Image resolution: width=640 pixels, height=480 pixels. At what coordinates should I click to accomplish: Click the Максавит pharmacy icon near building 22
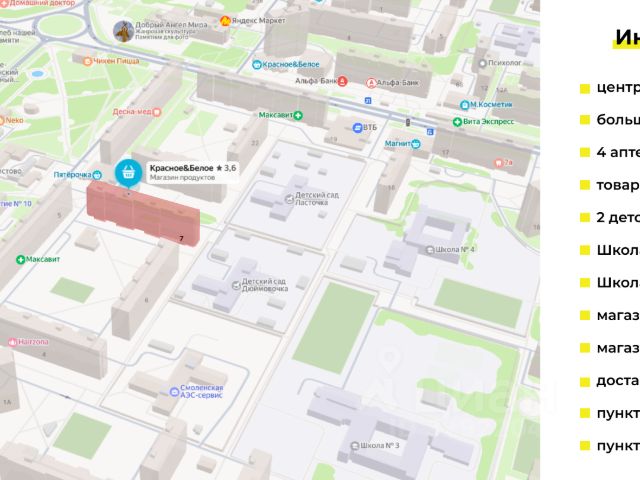298,116
